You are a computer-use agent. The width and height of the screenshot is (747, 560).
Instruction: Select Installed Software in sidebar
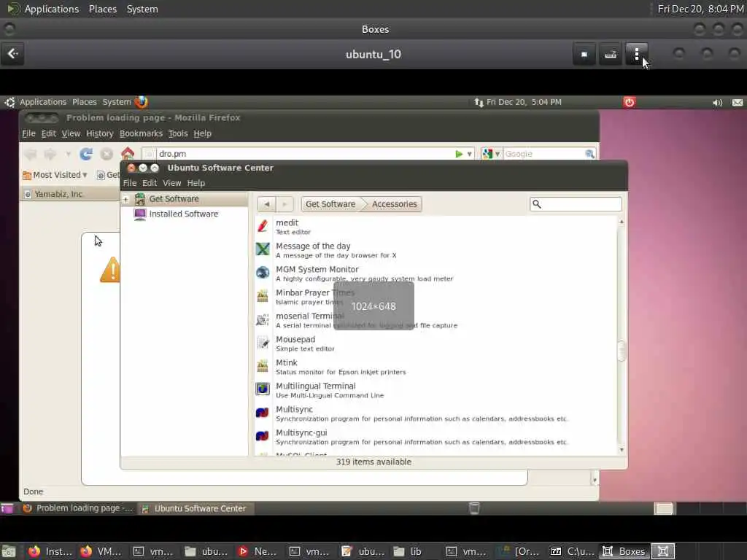(x=183, y=214)
